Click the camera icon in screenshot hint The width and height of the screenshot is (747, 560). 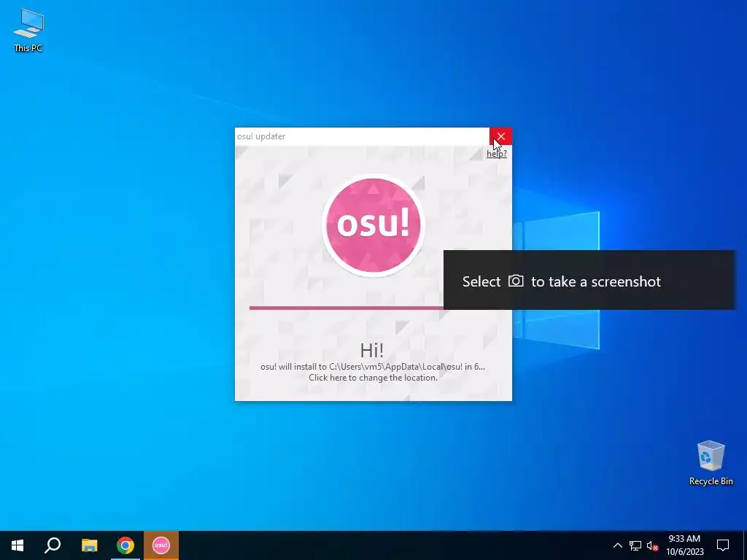516,281
